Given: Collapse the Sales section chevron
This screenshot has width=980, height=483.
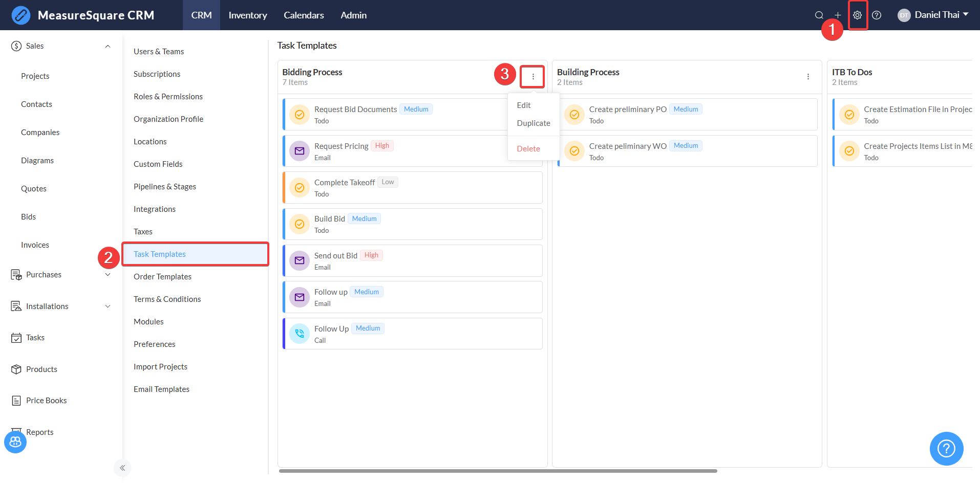Looking at the screenshot, I should pos(108,46).
